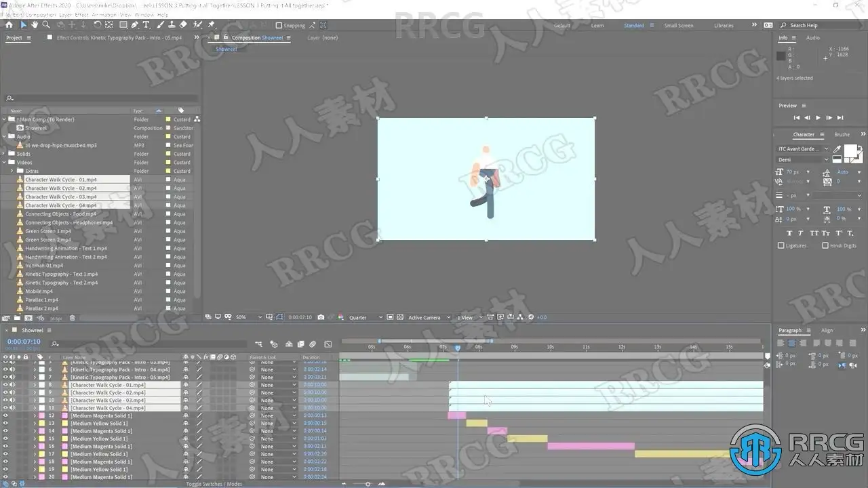Screen dimensions: 868x488
Task: Select the Hand tool
Action: tap(35, 25)
